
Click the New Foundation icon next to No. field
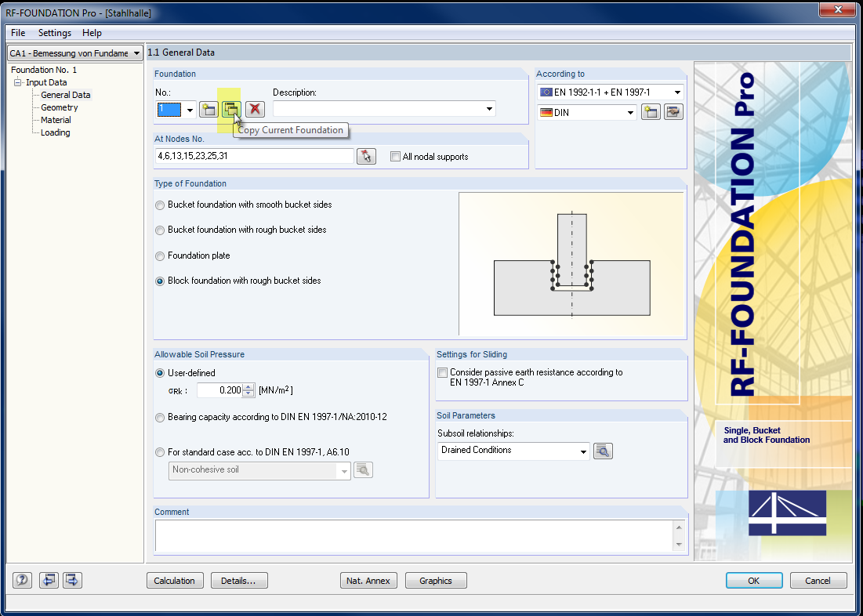[208, 109]
